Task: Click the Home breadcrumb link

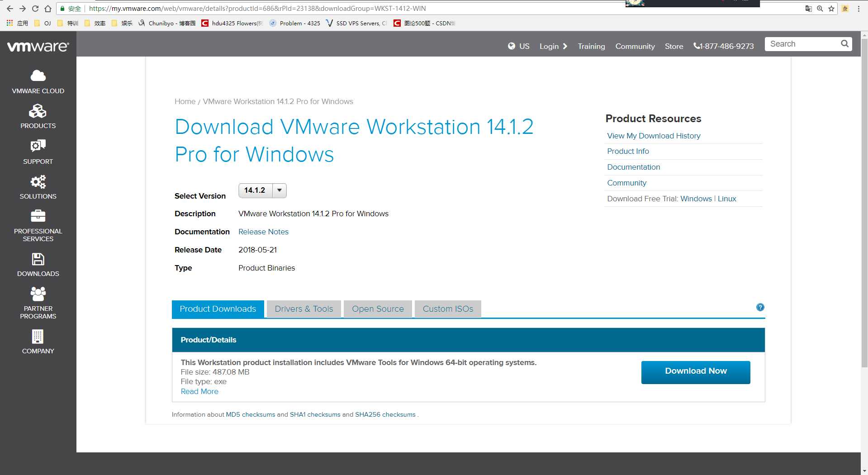Action: tap(185, 101)
